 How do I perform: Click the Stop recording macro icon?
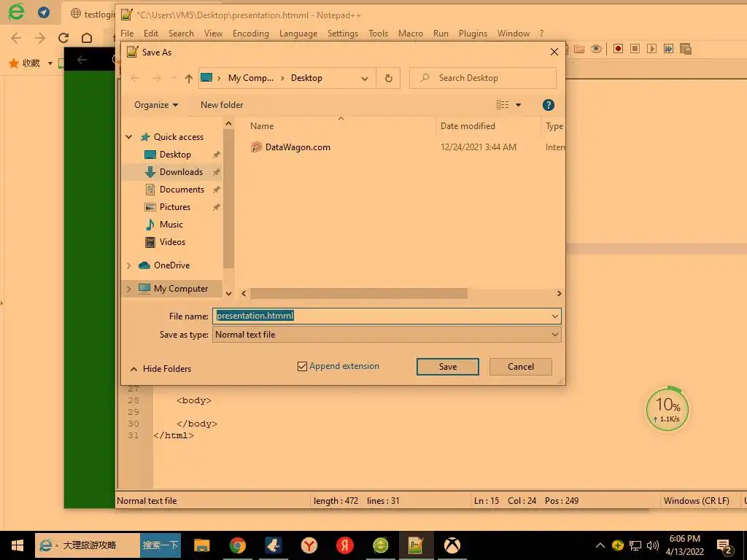tap(635, 49)
